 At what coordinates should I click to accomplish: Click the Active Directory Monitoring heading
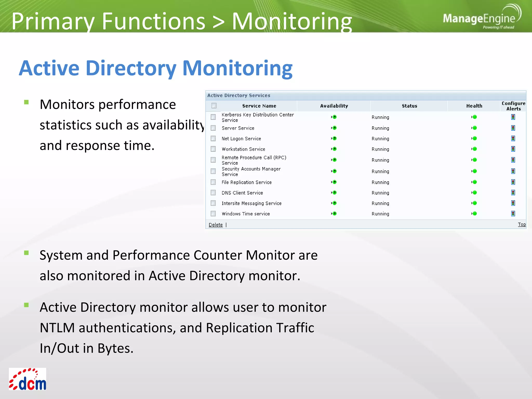coord(156,69)
